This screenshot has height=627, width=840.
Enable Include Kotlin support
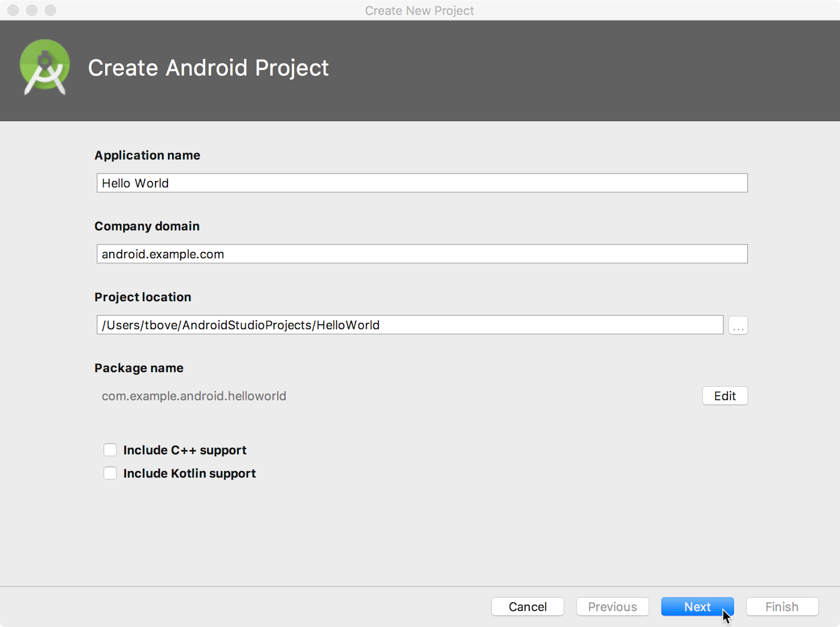pyautogui.click(x=110, y=473)
